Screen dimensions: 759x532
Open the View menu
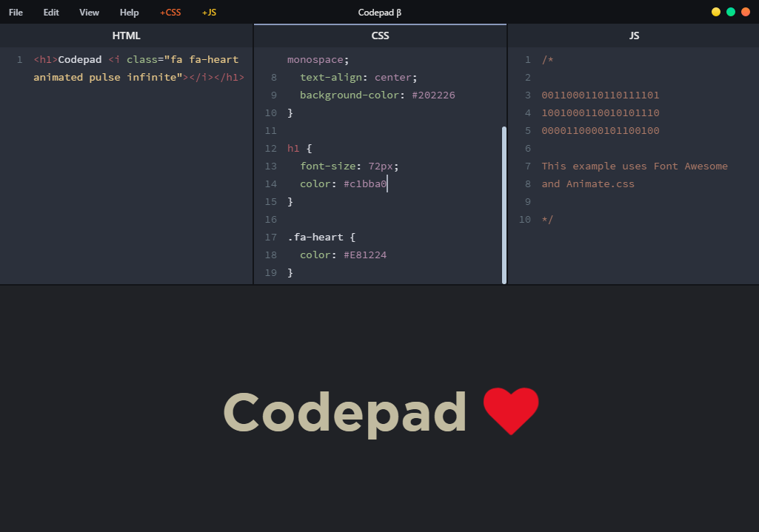[89, 12]
